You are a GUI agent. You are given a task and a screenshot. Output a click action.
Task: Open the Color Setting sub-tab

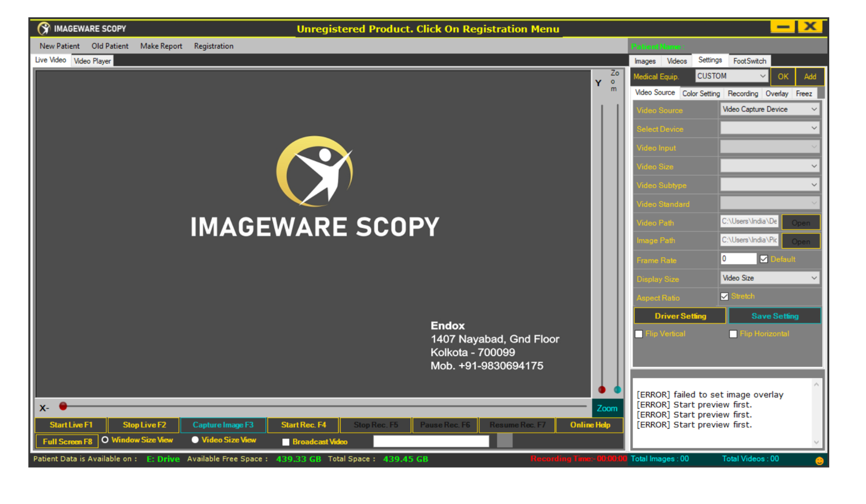701,94
